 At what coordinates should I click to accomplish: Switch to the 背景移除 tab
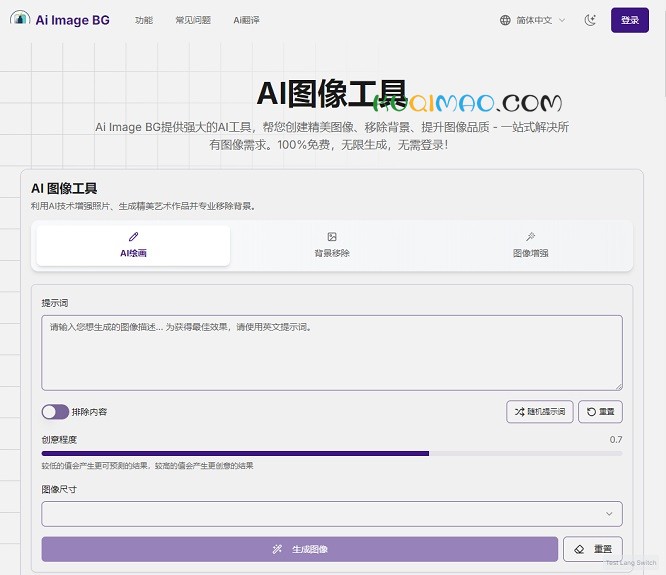[x=332, y=245]
